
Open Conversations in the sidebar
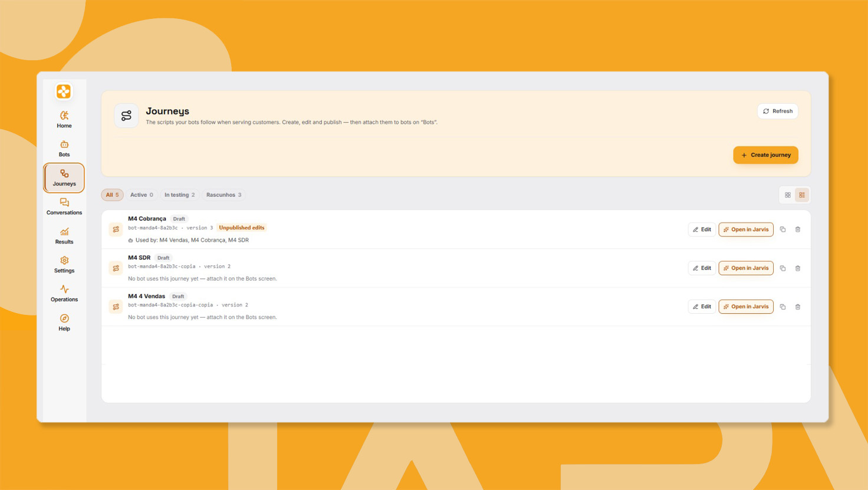point(64,206)
